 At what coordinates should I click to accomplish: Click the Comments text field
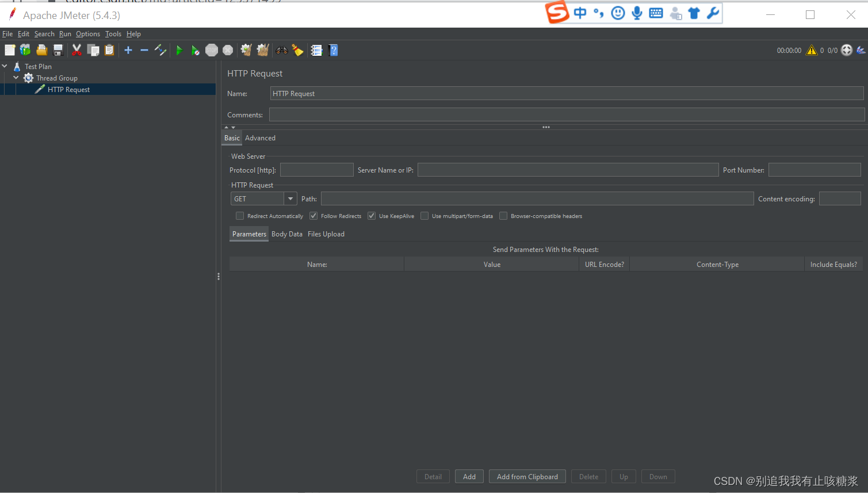coord(567,114)
